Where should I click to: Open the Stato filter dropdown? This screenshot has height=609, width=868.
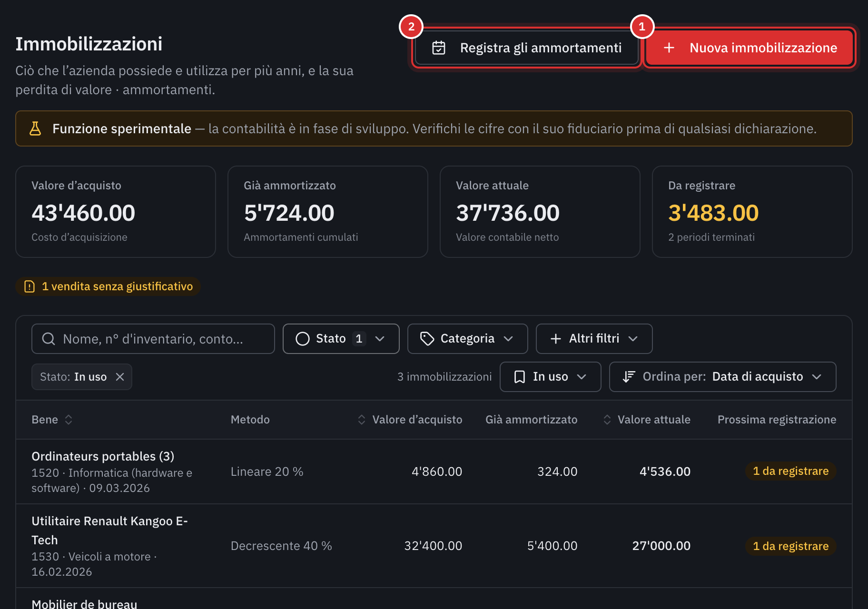(x=341, y=339)
